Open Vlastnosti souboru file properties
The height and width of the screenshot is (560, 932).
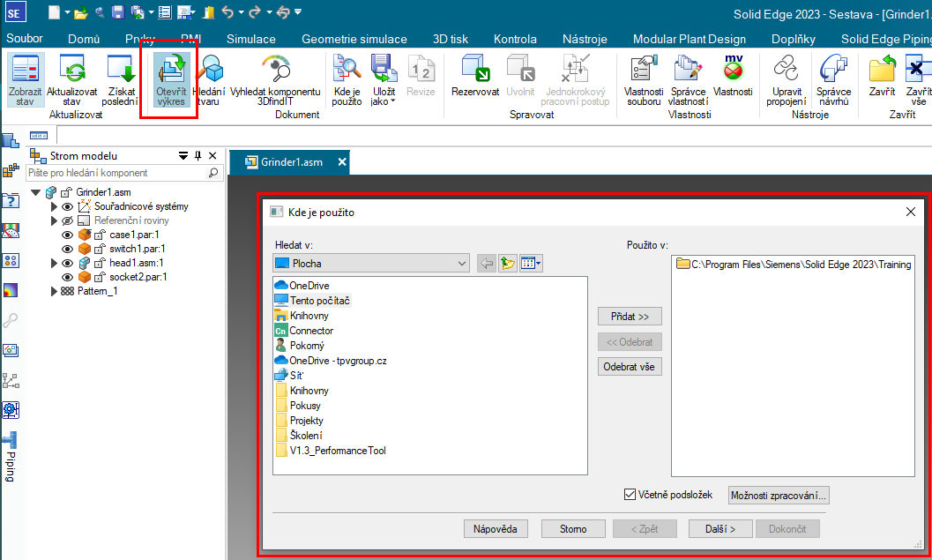644,81
